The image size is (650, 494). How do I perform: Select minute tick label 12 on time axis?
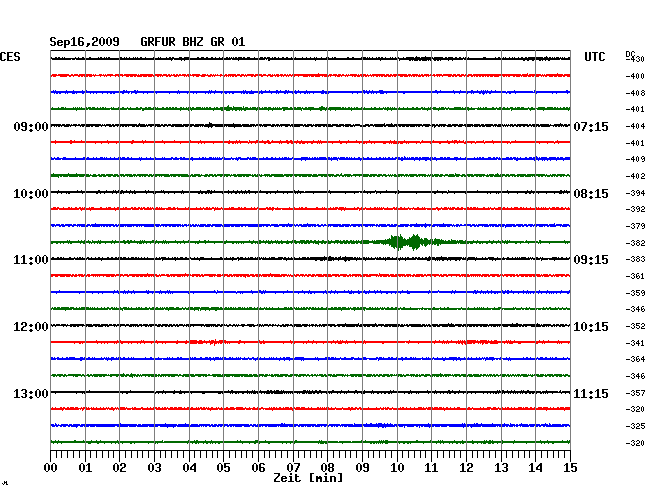[466, 468]
